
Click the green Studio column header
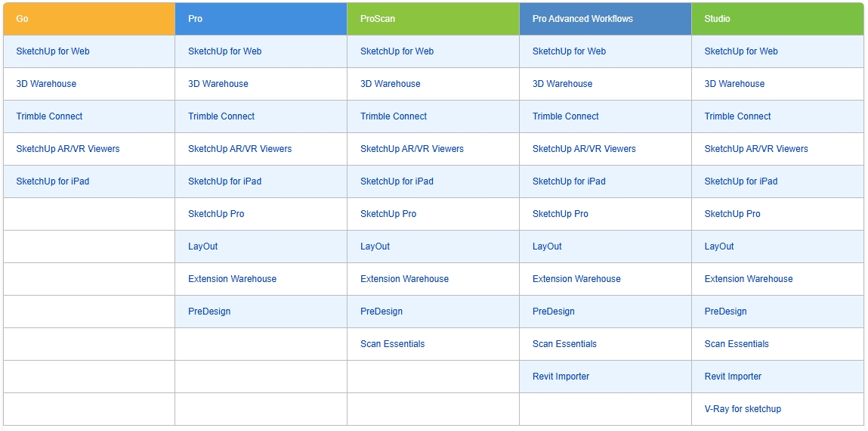click(x=777, y=19)
